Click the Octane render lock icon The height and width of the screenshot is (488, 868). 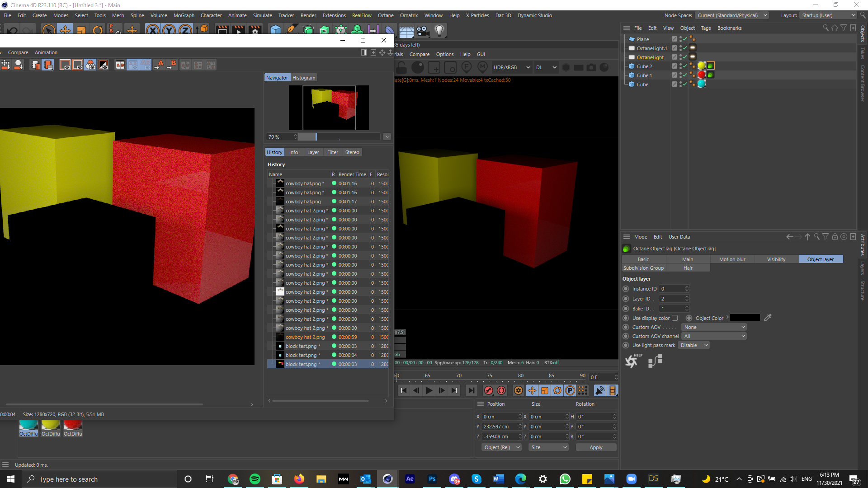click(401, 68)
